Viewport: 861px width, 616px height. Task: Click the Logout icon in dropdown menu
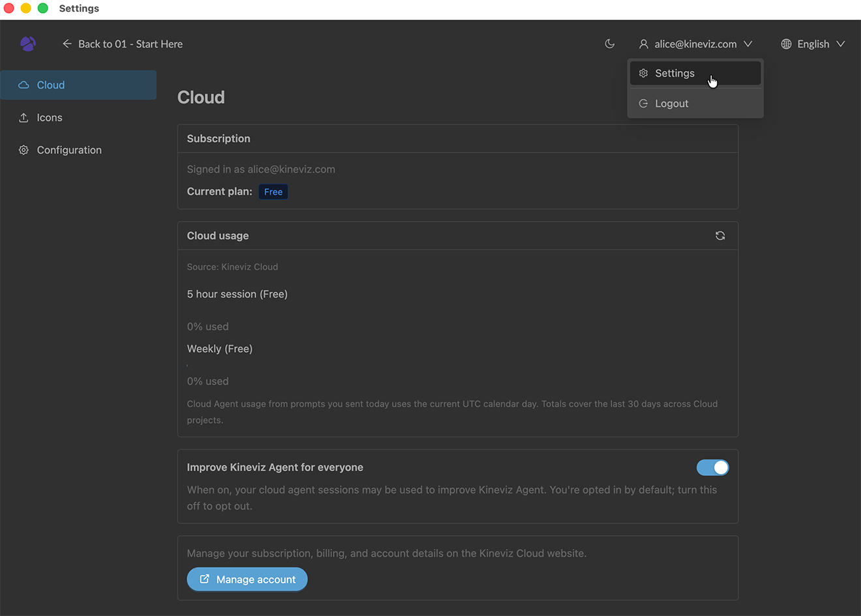click(643, 104)
